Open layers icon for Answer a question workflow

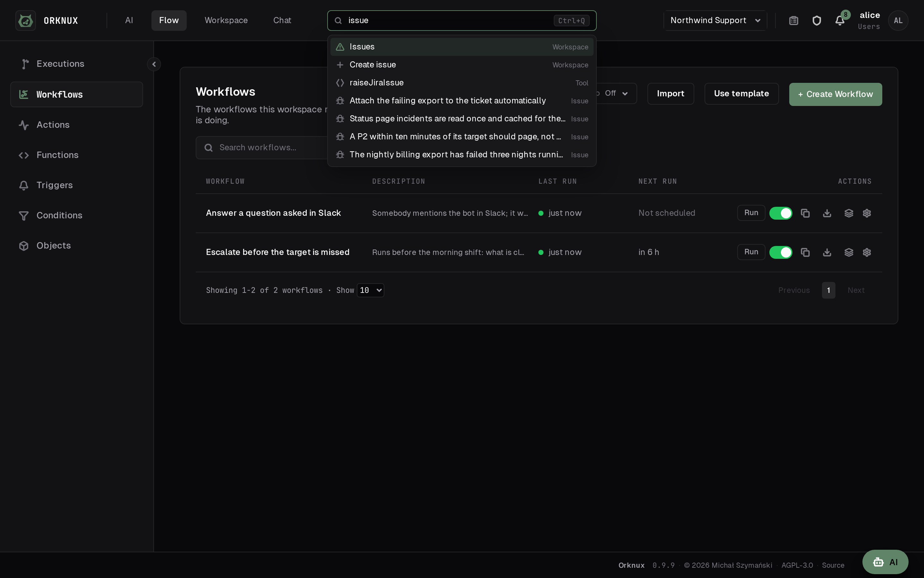(x=849, y=213)
